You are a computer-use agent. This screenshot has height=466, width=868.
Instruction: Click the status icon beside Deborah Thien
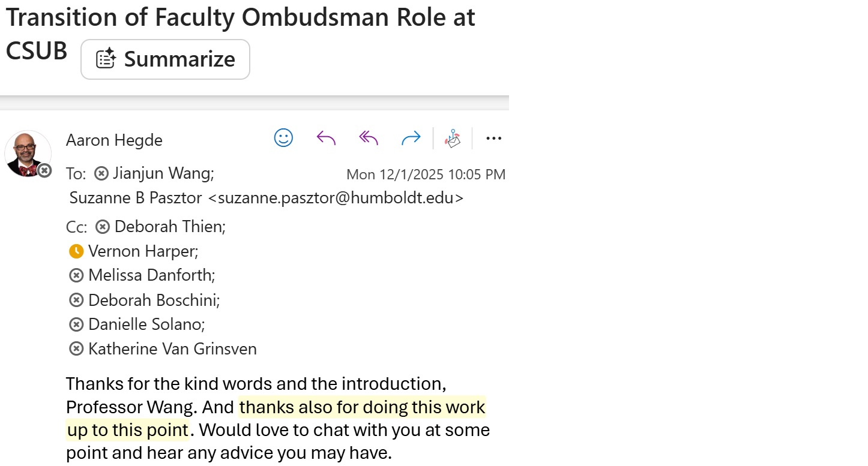coord(103,227)
